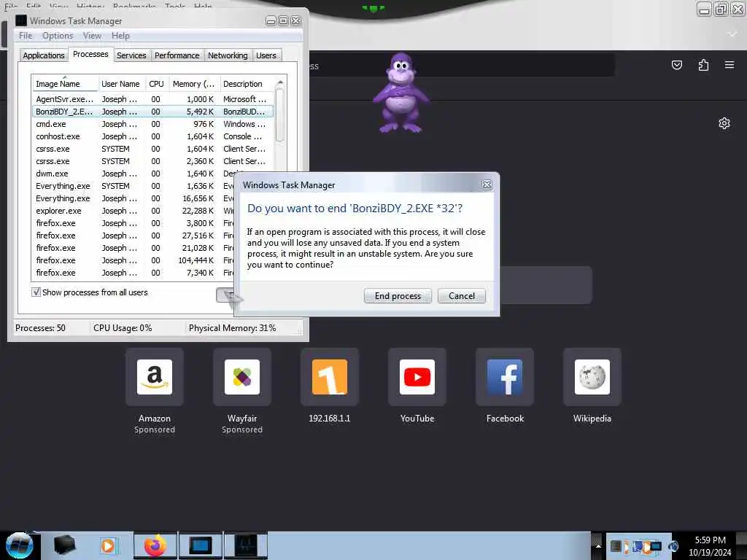Click the black folder taskbar icon
This screenshot has width=747, height=560.
coord(64,545)
